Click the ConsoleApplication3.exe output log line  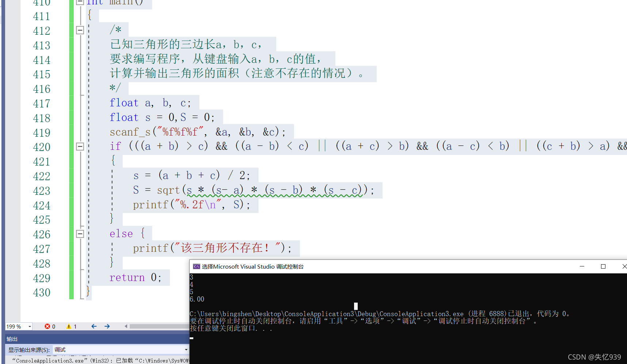click(100, 360)
